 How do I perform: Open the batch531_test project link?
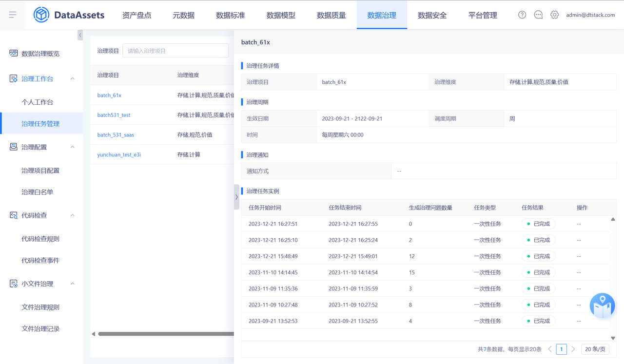[114, 115]
